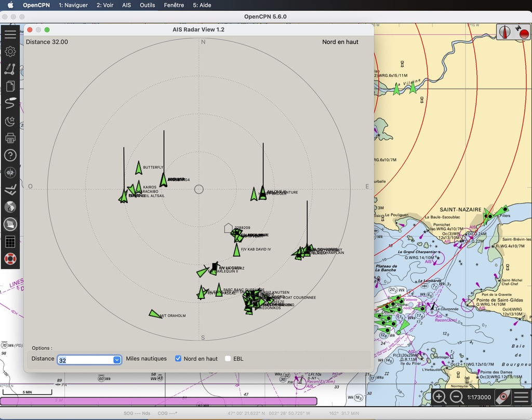Image resolution: width=532 pixels, height=420 pixels.
Task: Click the compass north indicator icon
Action: (x=505, y=32)
